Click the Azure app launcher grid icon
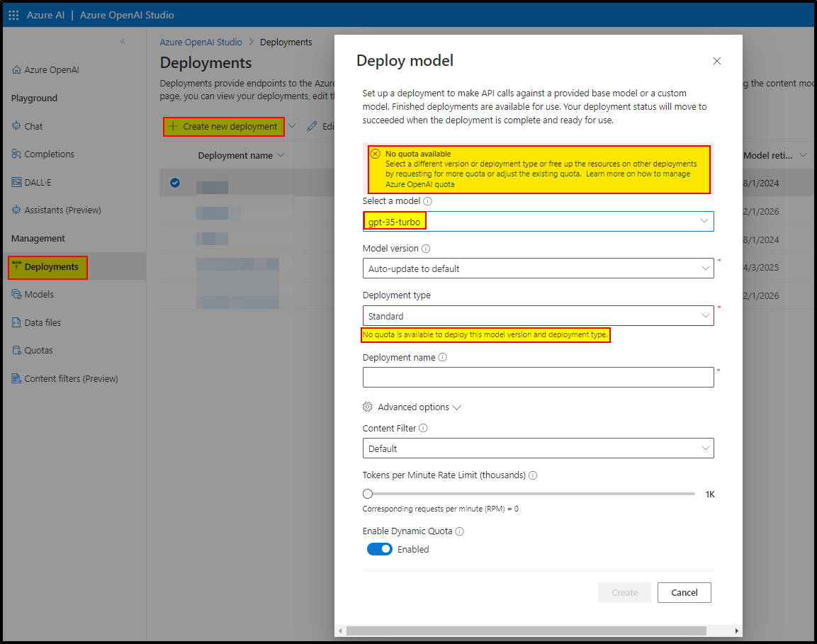Image resolution: width=817 pixels, height=644 pixels. tap(13, 14)
